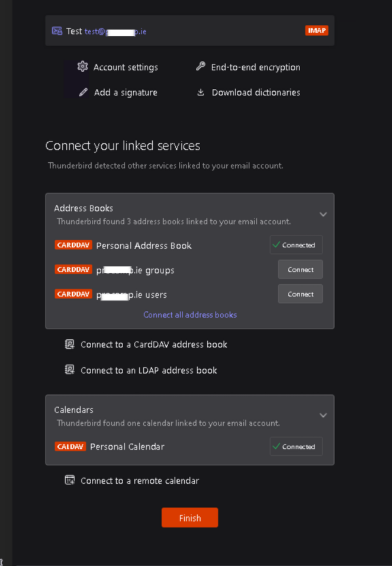Collapse the Calendars section chevron

[323, 415]
